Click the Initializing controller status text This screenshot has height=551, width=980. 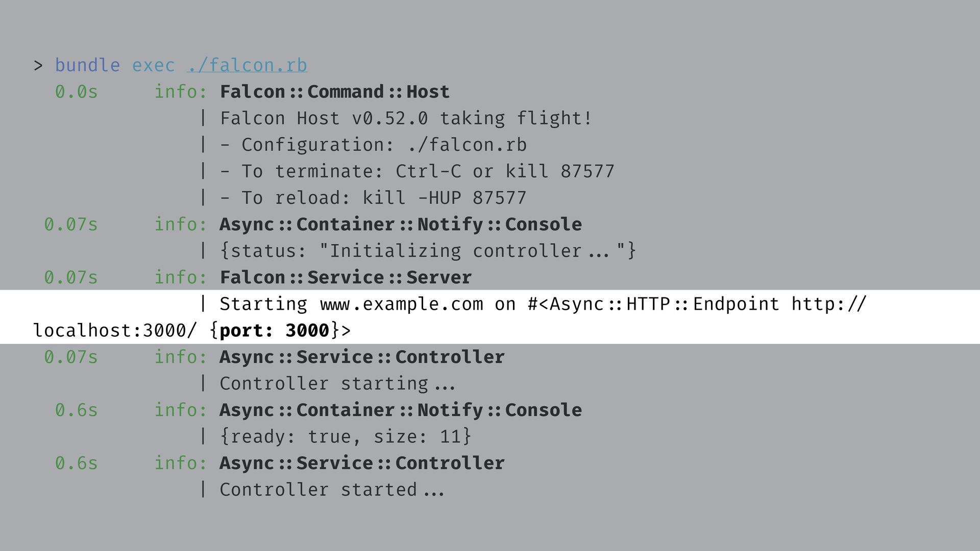click(428, 251)
